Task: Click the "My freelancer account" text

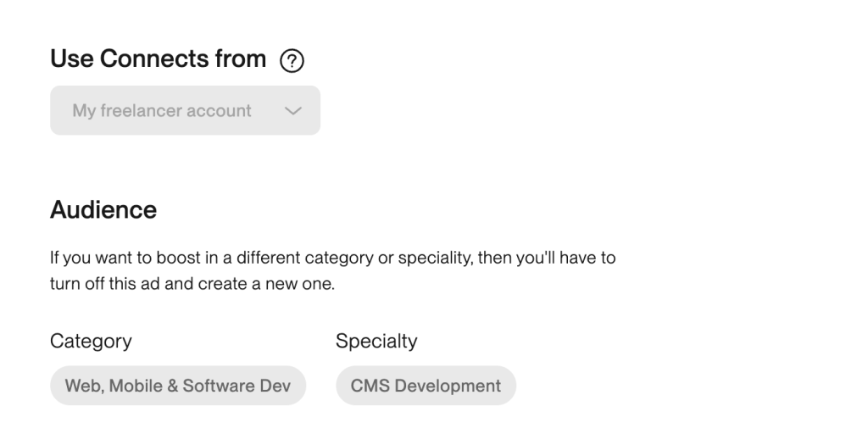Action: coord(162,111)
